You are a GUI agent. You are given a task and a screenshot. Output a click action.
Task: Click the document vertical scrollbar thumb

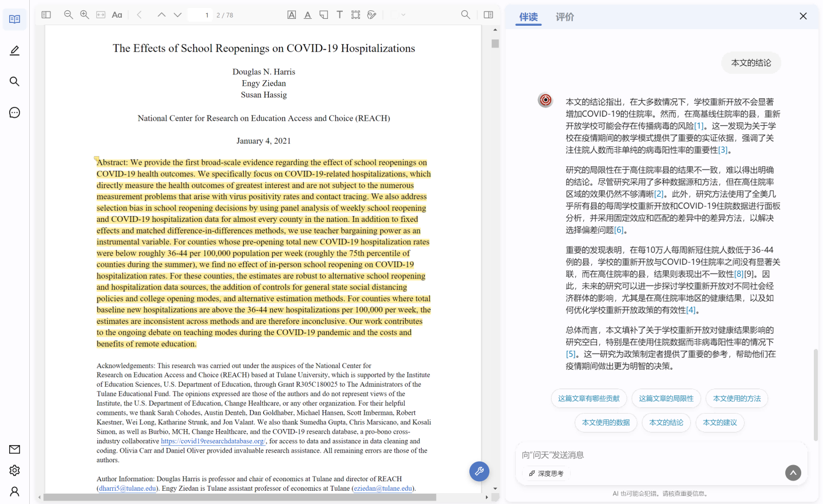[x=495, y=43]
